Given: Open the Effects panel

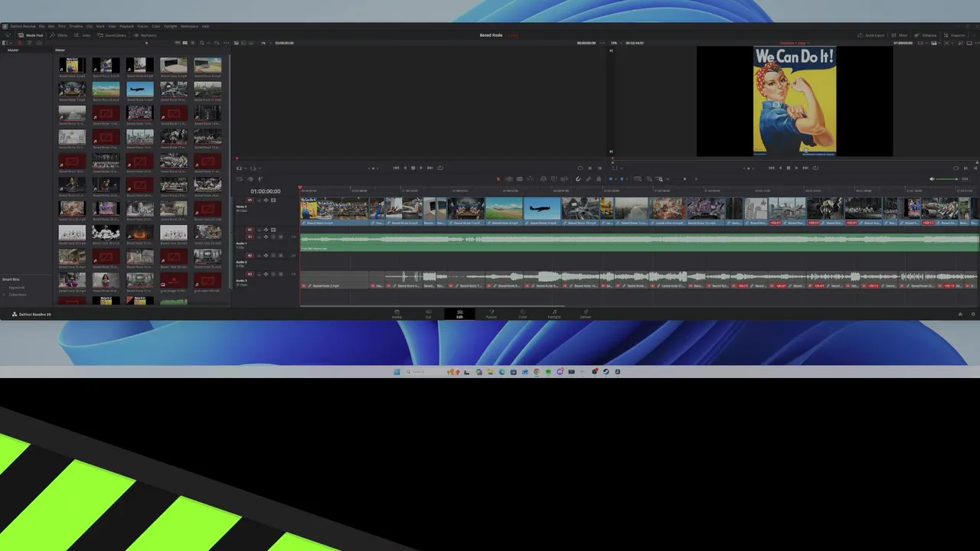Looking at the screenshot, I should point(59,35).
